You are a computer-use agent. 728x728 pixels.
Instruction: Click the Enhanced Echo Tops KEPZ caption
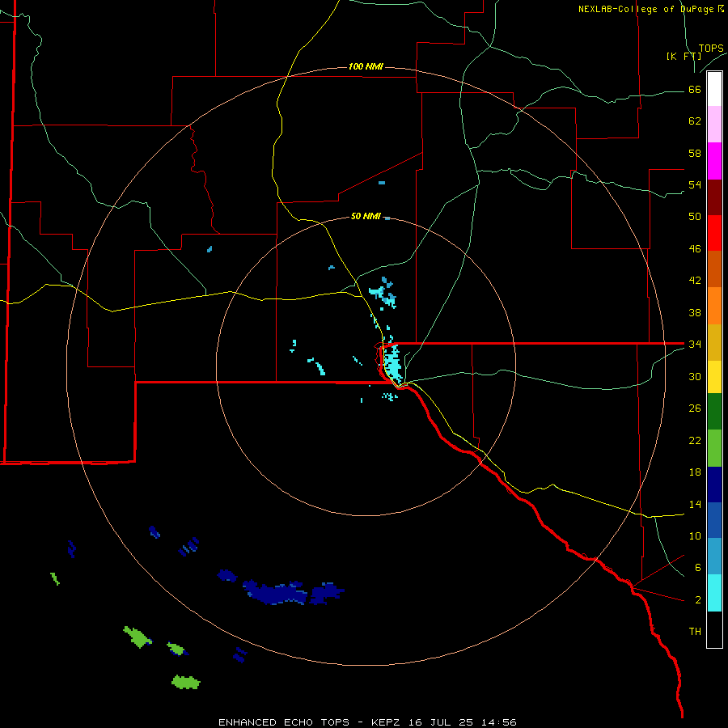click(367, 722)
